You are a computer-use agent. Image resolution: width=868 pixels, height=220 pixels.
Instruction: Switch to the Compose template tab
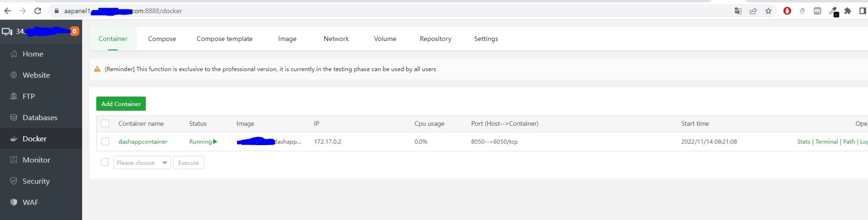click(225, 39)
